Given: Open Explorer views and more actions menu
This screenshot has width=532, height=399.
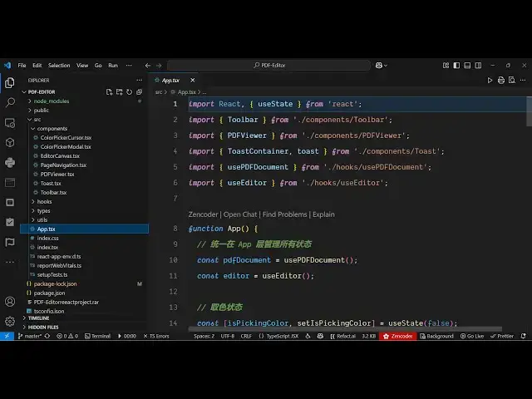Looking at the screenshot, I should coord(140,81).
